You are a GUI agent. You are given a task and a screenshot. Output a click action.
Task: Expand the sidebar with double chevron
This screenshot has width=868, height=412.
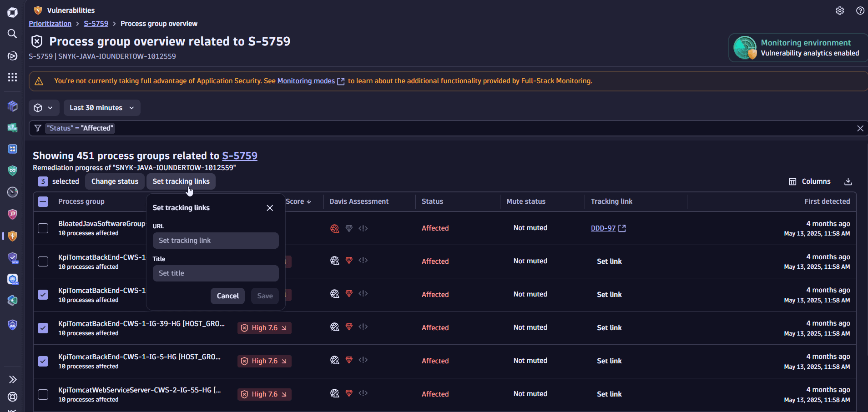pos(12,379)
